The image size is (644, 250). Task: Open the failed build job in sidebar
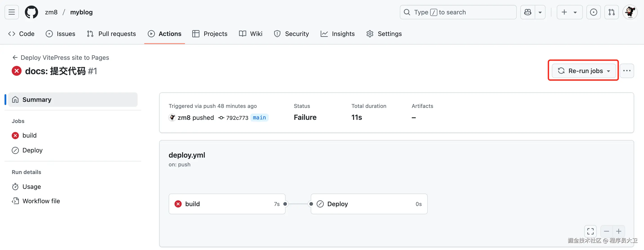pyautogui.click(x=29, y=135)
